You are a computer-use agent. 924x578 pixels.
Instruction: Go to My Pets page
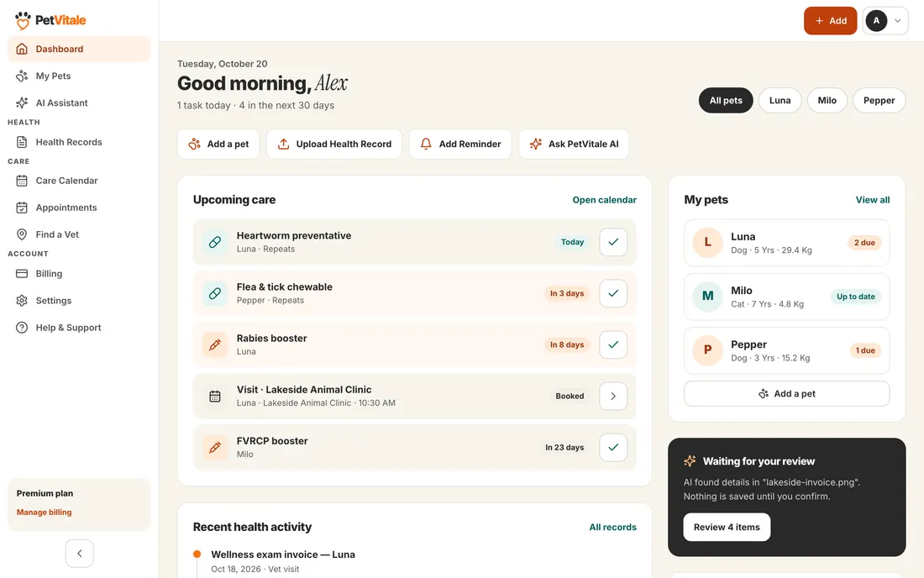tap(79, 76)
